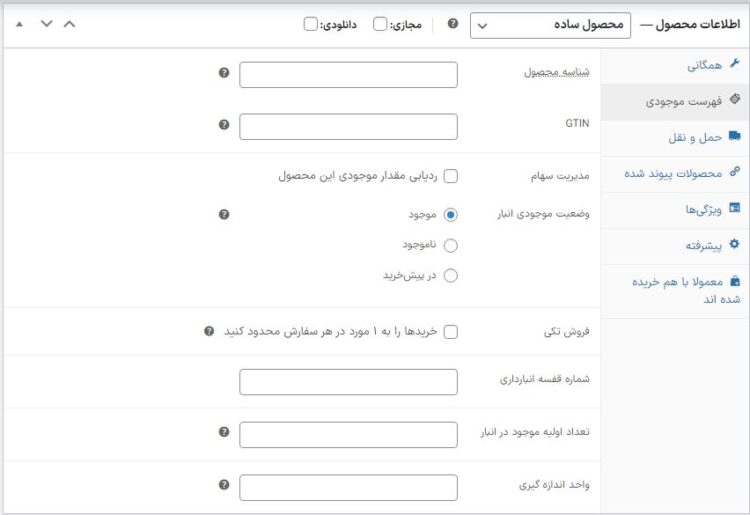
Task: Show help tooltip for شناسه محصول field
Action: click(x=224, y=73)
